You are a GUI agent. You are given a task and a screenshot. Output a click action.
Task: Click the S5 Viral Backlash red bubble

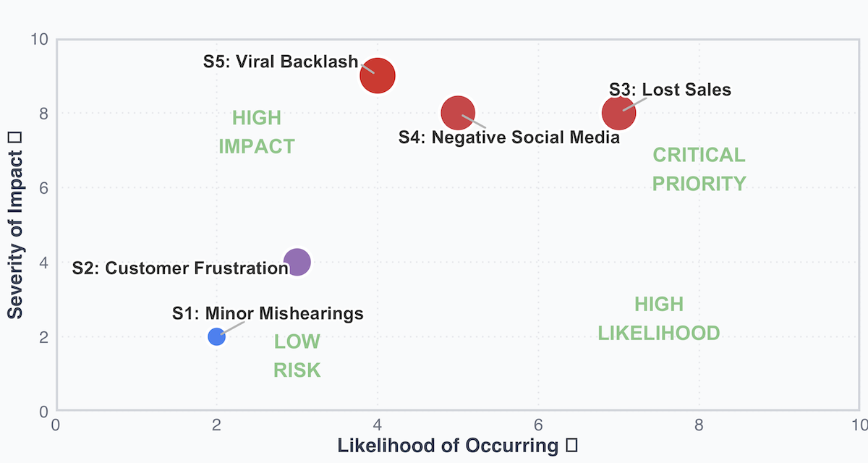point(378,76)
